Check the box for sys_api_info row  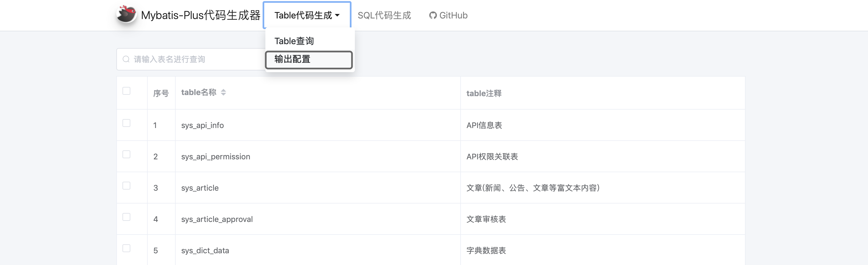pyautogui.click(x=126, y=123)
